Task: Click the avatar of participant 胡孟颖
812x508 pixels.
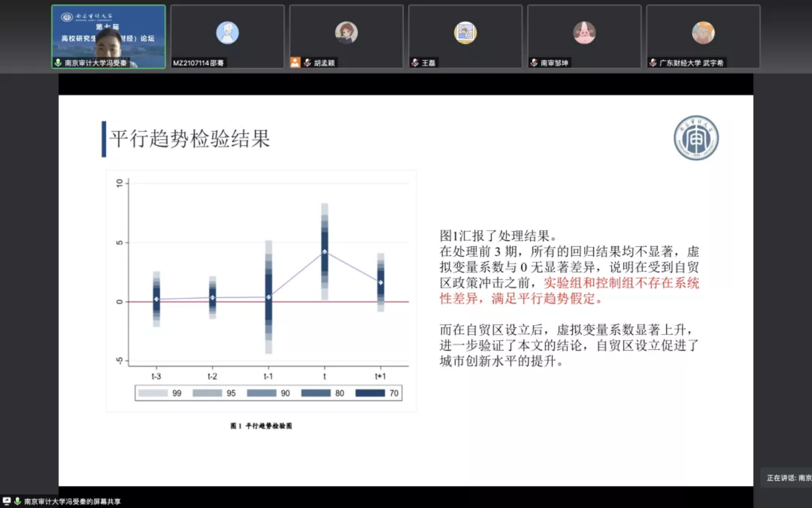Action: [346, 33]
